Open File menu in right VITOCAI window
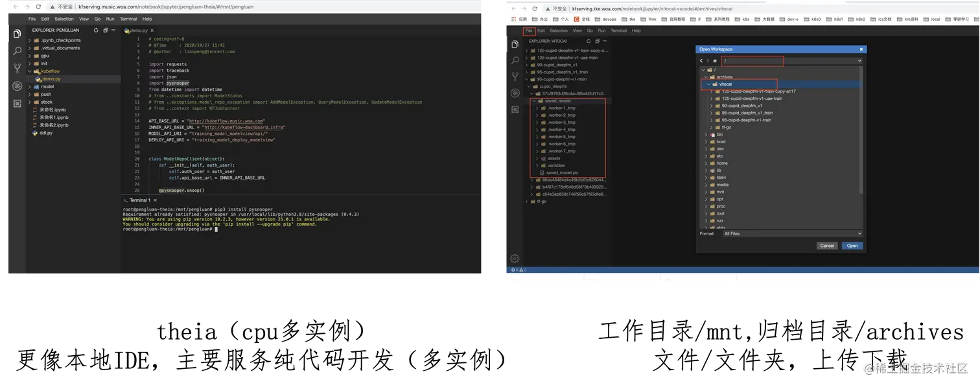 pos(529,30)
